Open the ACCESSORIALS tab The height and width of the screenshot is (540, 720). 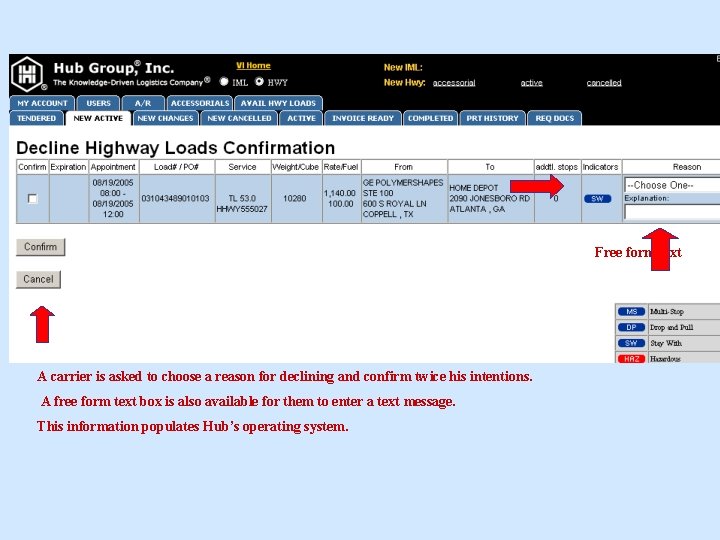pos(200,103)
